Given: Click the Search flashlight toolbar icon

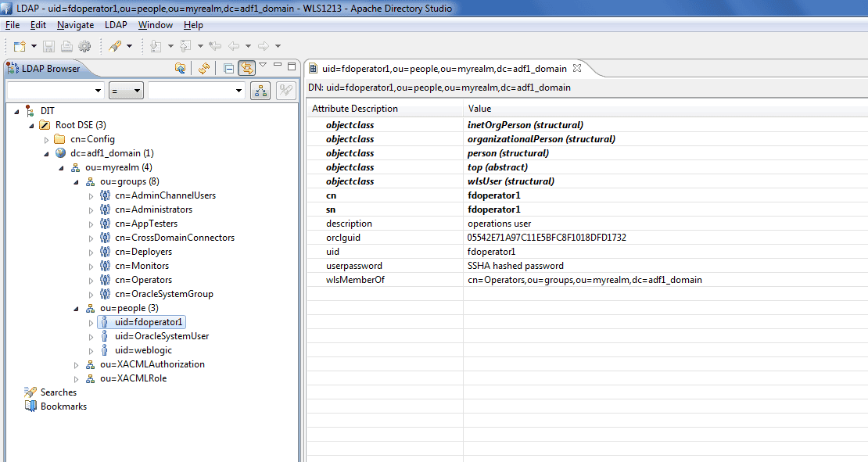Looking at the screenshot, I should (115, 46).
